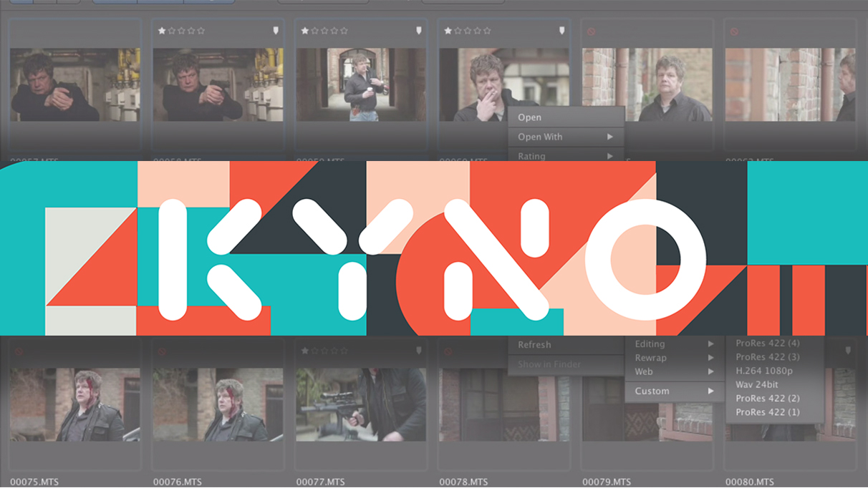
Task: Select the Wav 24bit preset
Action: click(757, 384)
